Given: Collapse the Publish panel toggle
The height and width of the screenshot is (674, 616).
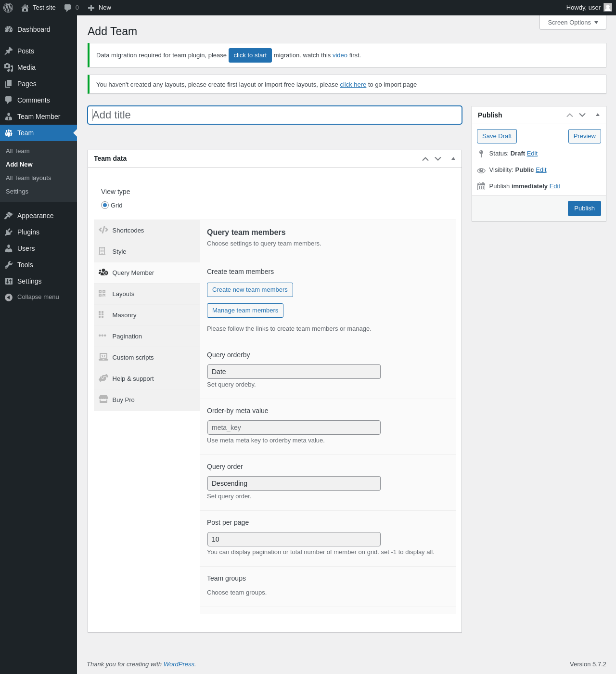Looking at the screenshot, I should 598,115.
